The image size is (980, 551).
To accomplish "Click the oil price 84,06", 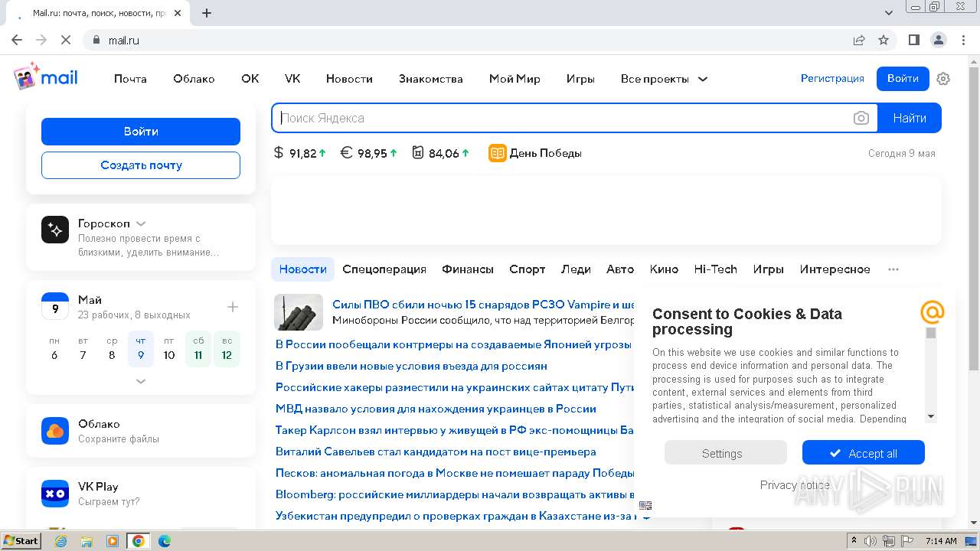I will pyautogui.click(x=440, y=153).
